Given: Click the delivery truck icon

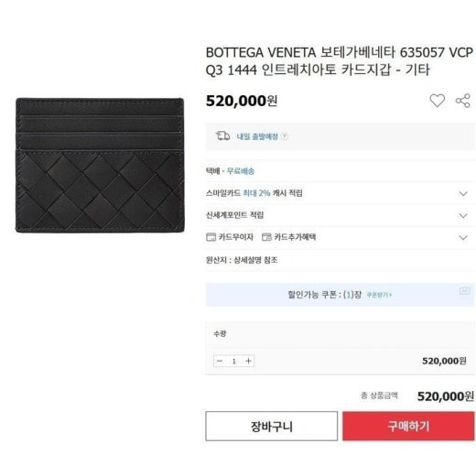Looking at the screenshot, I should tap(222, 135).
